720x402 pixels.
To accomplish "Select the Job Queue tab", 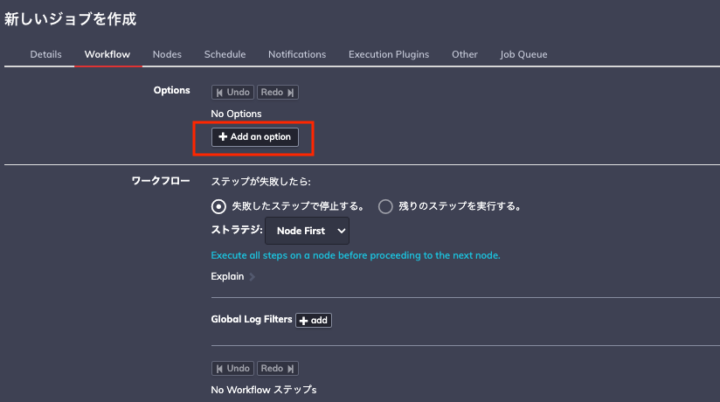I will point(523,54).
